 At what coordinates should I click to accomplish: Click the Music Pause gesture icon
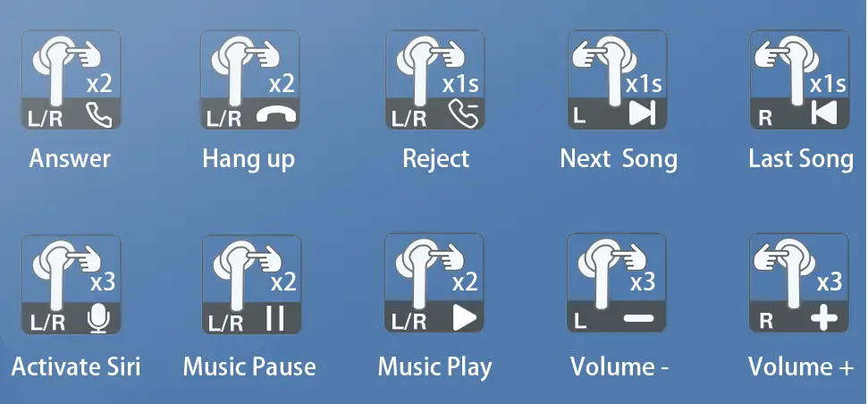click(x=252, y=284)
